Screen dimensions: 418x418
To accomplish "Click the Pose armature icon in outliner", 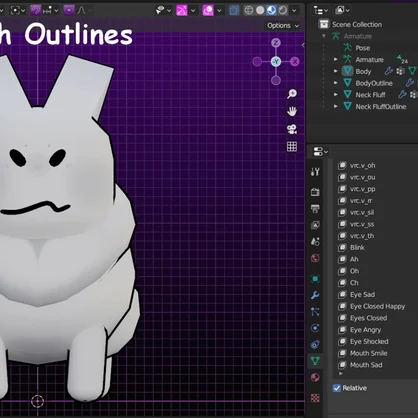I will (x=347, y=48).
